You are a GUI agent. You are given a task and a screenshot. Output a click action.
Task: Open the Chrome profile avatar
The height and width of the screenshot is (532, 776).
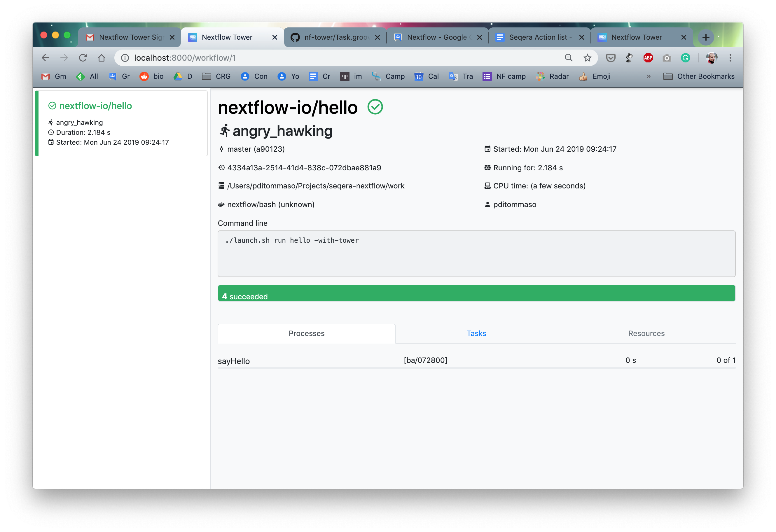pyautogui.click(x=712, y=58)
